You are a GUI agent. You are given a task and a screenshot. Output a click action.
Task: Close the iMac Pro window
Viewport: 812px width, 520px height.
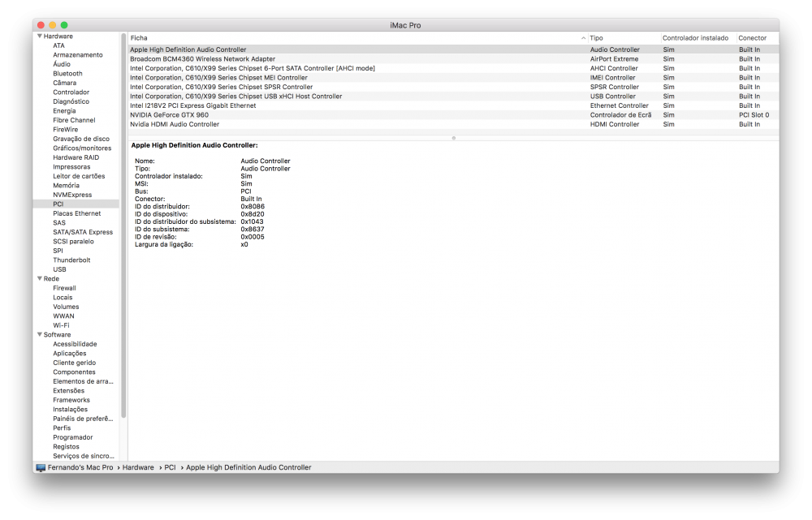41,25
